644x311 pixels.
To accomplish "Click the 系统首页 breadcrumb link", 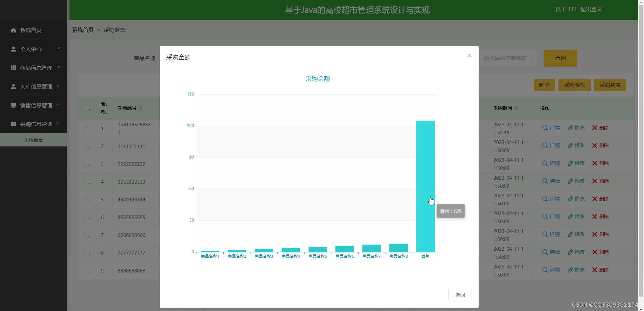I will (x=83, y=30).
